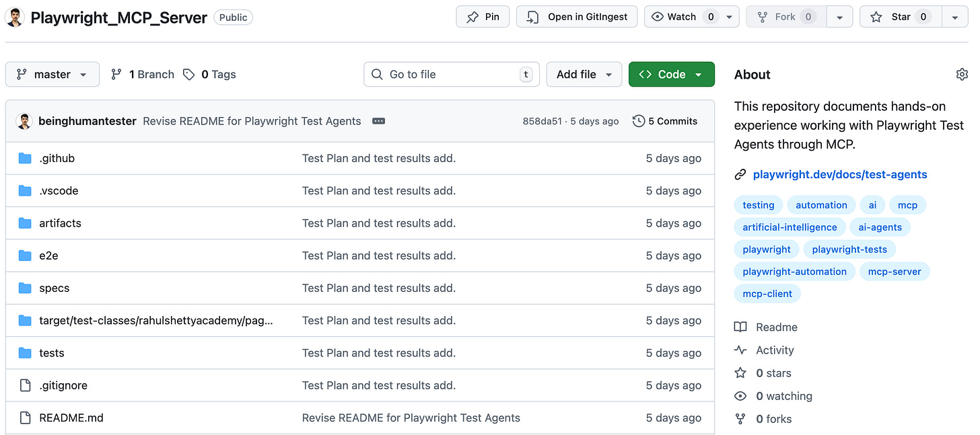Open the e2e folder name
Screen dimensions: 980x435
point(48,255)
